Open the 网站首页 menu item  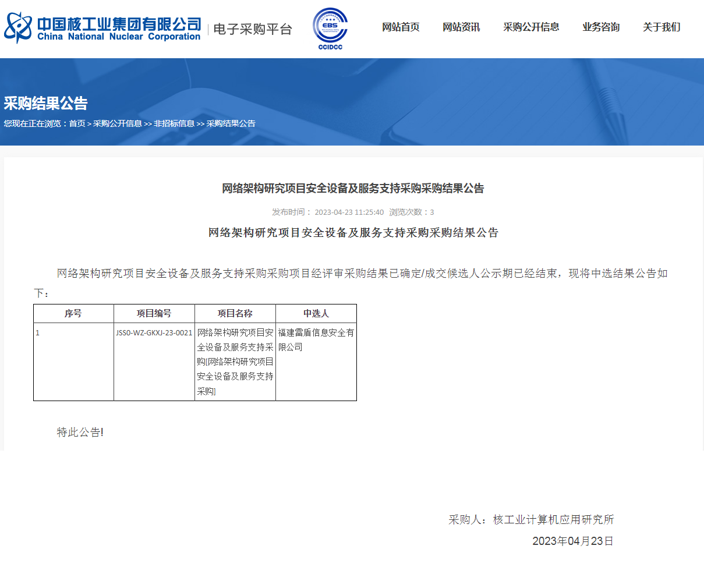pyautogui.click(x=401, y=27)
